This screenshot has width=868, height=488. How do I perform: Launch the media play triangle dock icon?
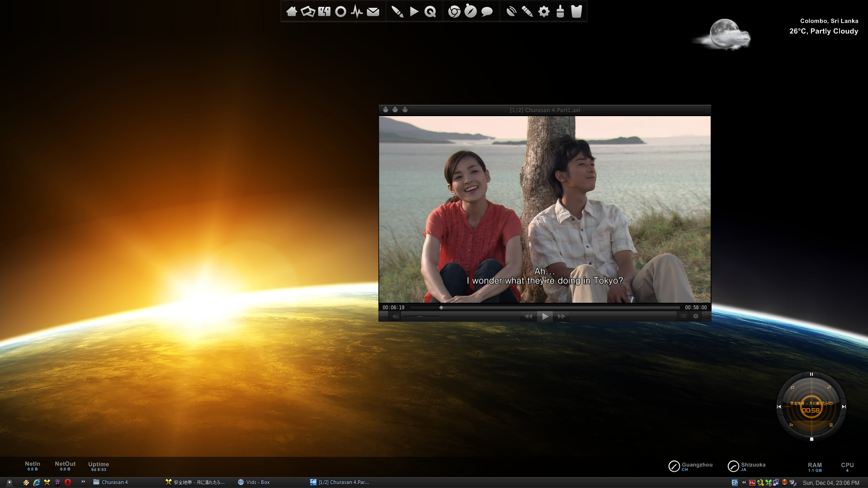click(x=414, y=12)
